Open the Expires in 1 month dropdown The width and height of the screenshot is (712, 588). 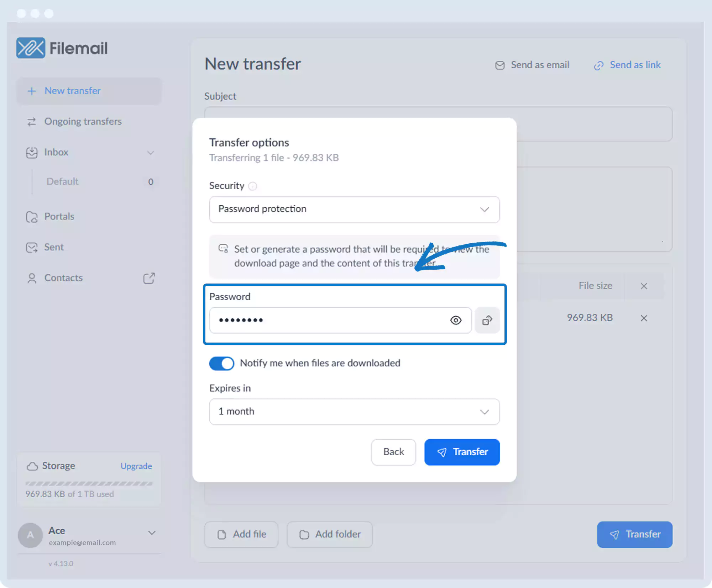(354, 412)
